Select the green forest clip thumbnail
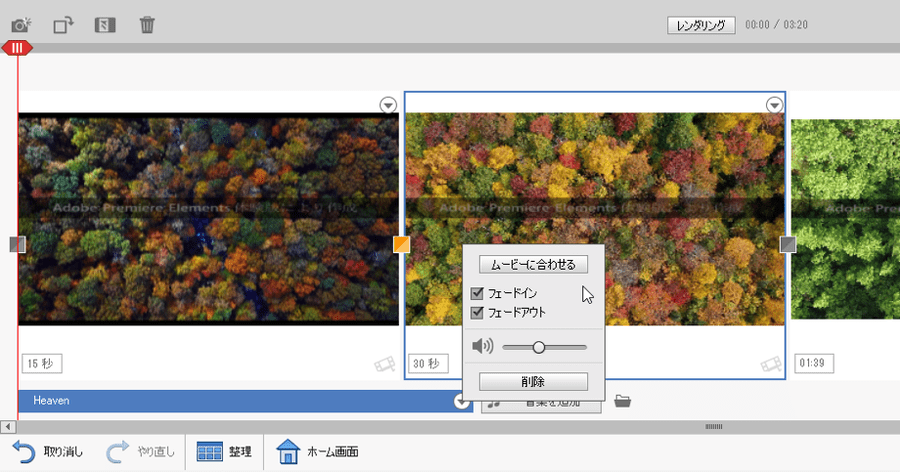900x472 pixels. point(845,219)
